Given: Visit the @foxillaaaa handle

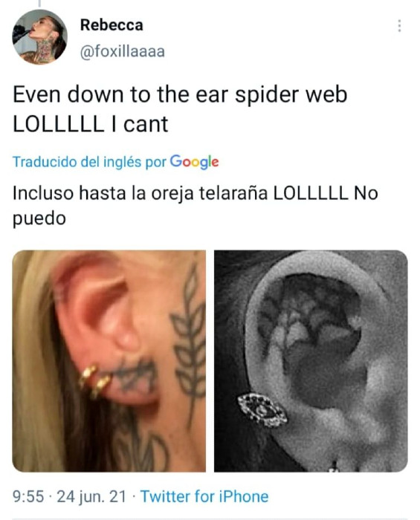Looking at the screenshot, I should [123, 51].
